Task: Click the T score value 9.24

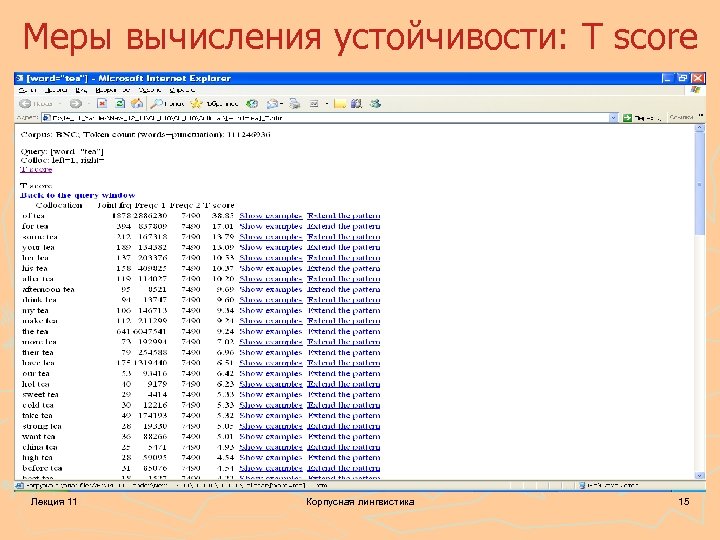Action: click(225, 331)
